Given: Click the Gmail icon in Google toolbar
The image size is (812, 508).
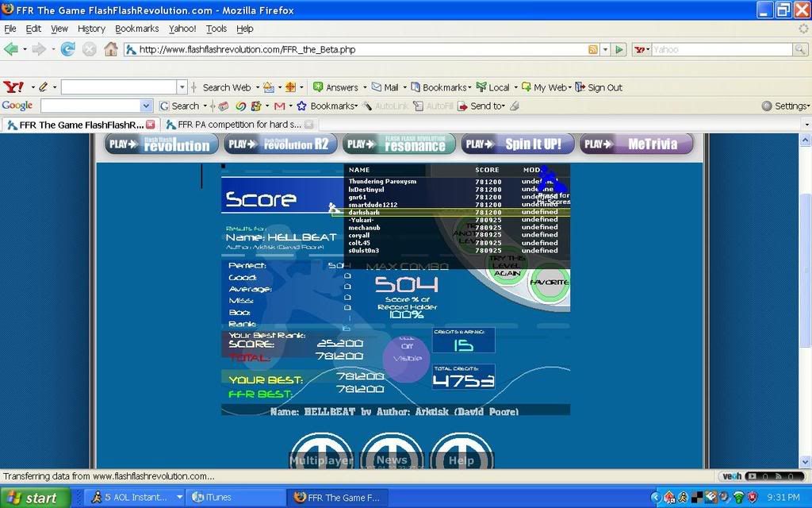Looking at the screenshot, I should 278,106.
